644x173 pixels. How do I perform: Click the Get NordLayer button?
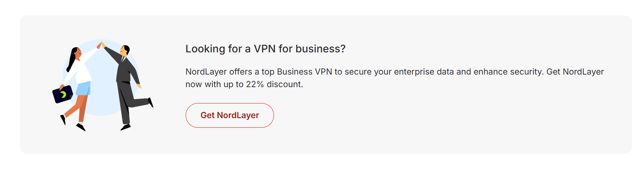230,115
